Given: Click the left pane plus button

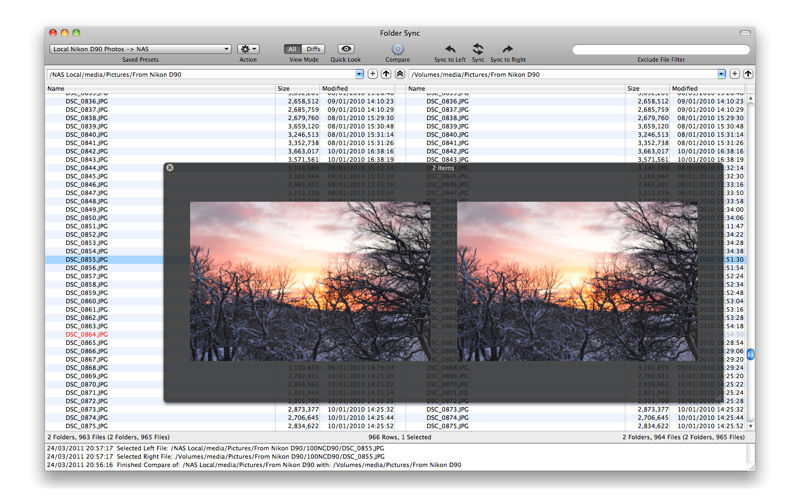Looking at the screenshot, I should (x=372, y=74).
